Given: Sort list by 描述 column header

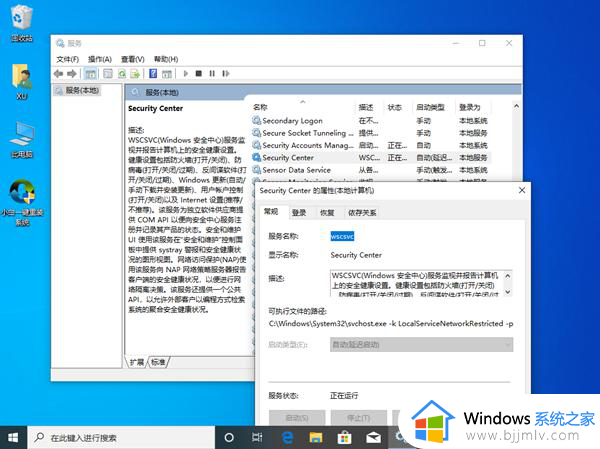Looking at the screenshot, I should click(370, 107).
